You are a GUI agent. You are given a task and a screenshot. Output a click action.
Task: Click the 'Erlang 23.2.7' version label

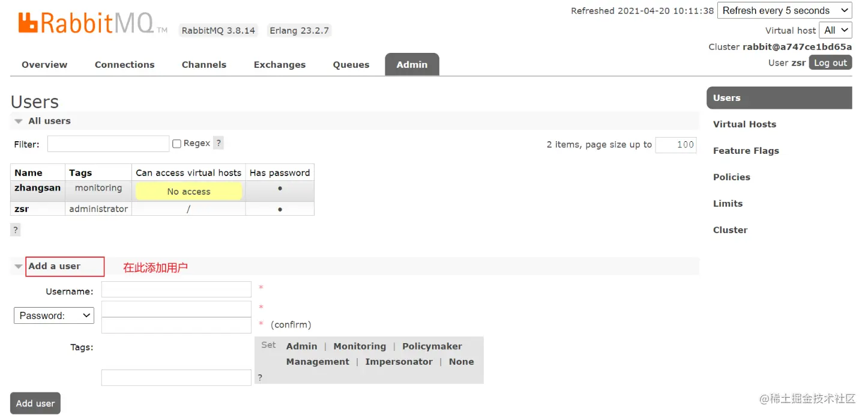coord(300,30)
